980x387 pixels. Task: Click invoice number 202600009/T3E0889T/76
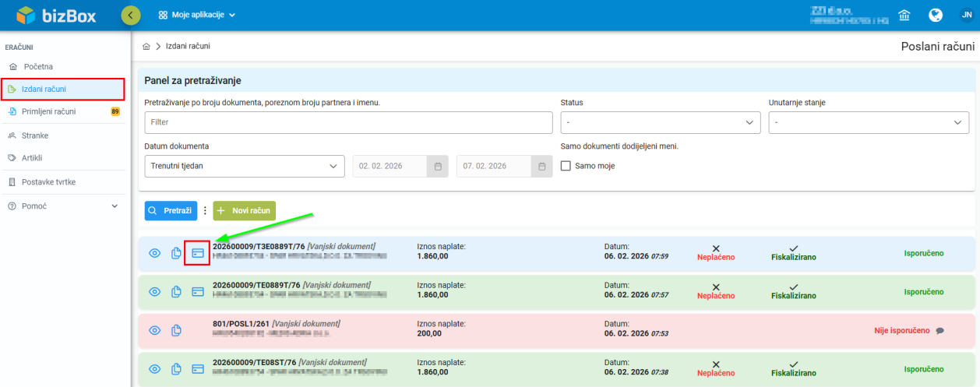pos(259,246)
